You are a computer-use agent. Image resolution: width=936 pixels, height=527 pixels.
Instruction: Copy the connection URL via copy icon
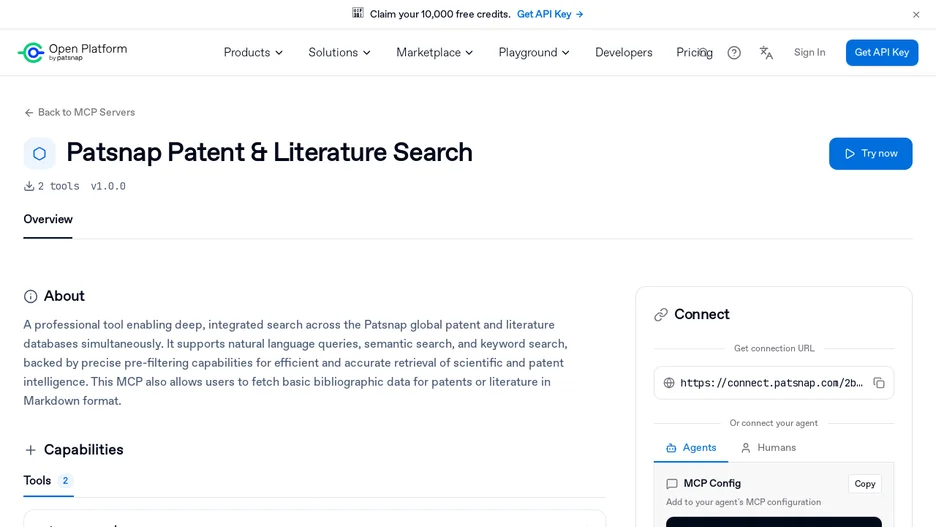879,383
